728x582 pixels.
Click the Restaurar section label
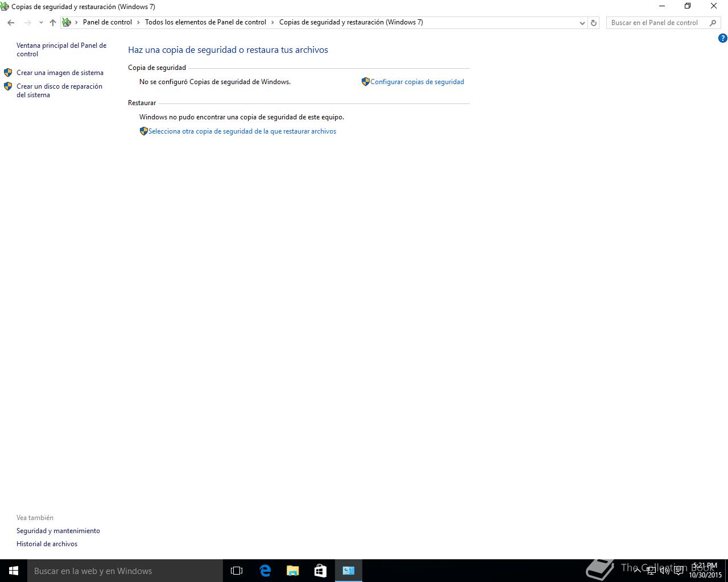tap(142, 103)
